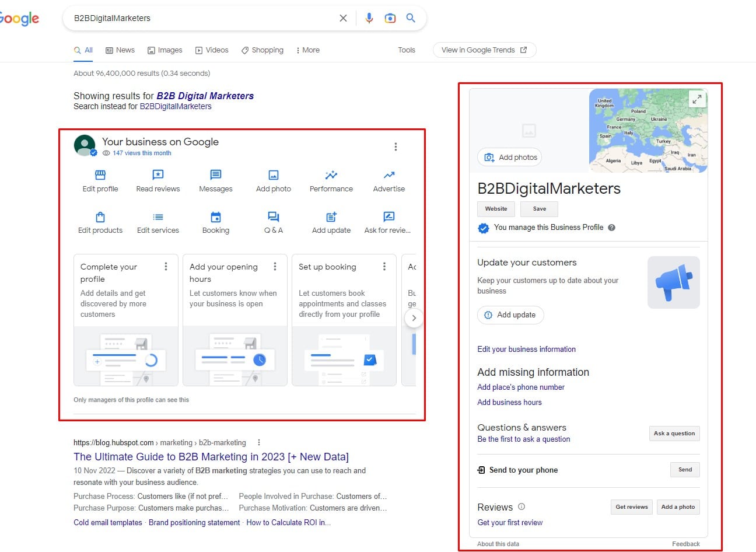Open Edit profile in business panel
Viewport: 756px width, 552px height.
tap(100, 181)
